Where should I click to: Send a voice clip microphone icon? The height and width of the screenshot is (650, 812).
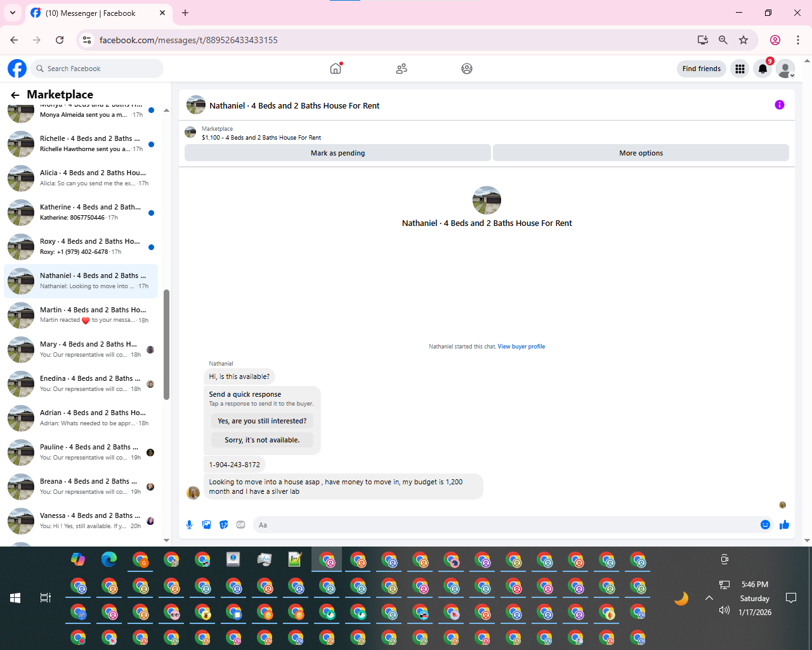pos(189,524)
